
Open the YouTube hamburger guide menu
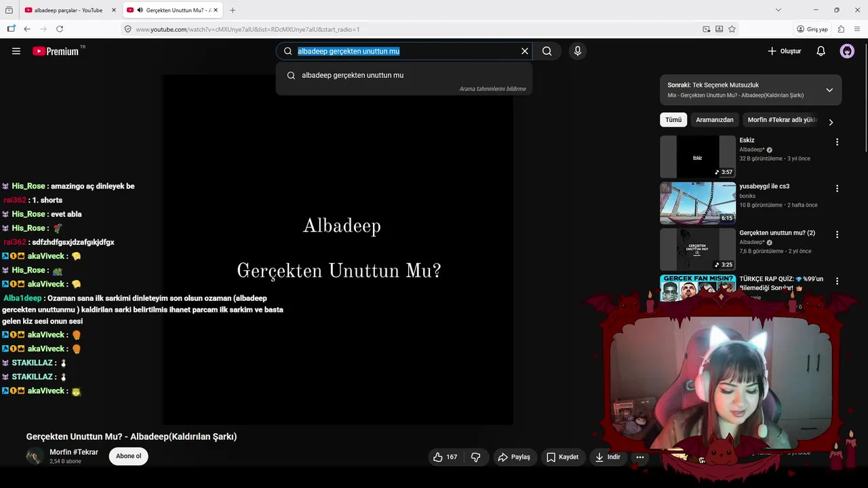(16, 51)
